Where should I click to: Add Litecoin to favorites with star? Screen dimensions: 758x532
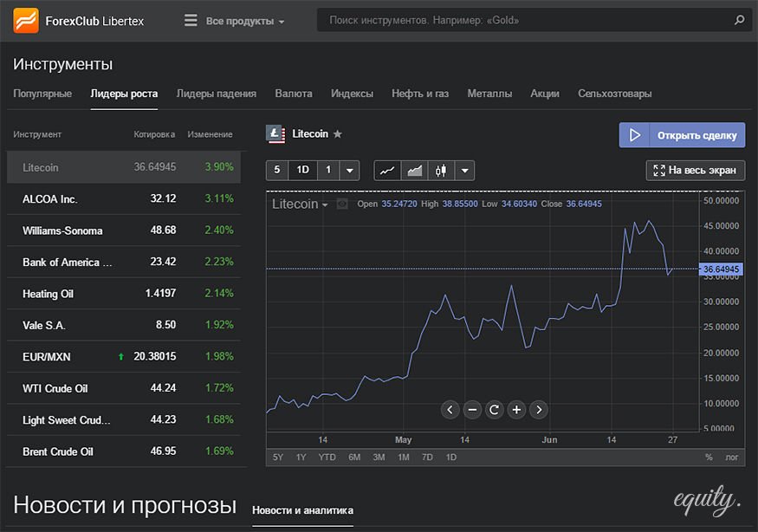pos(338,134)
